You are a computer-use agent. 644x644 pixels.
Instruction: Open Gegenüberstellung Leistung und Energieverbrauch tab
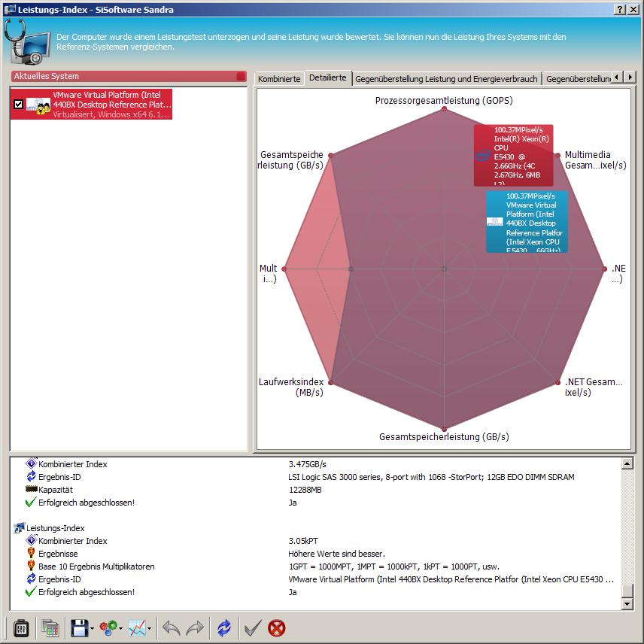(446, 78)
